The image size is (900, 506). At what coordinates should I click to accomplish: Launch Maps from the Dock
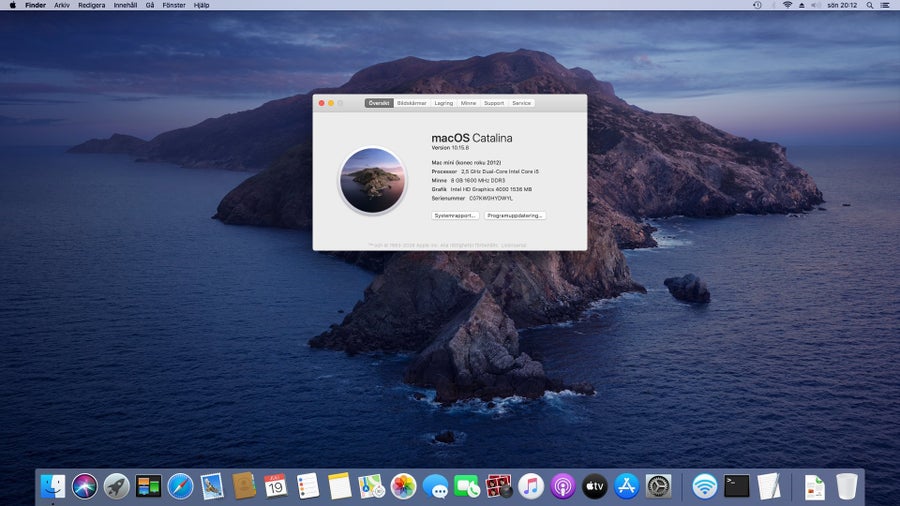point(371,486)
